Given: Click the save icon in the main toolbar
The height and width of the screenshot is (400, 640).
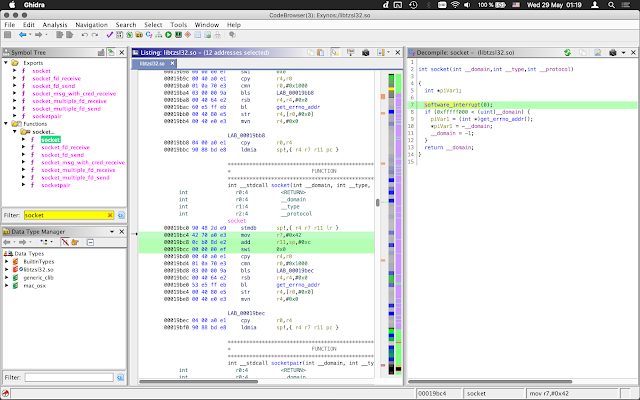Looking at the screenshot, I should (x=8, y=36).
